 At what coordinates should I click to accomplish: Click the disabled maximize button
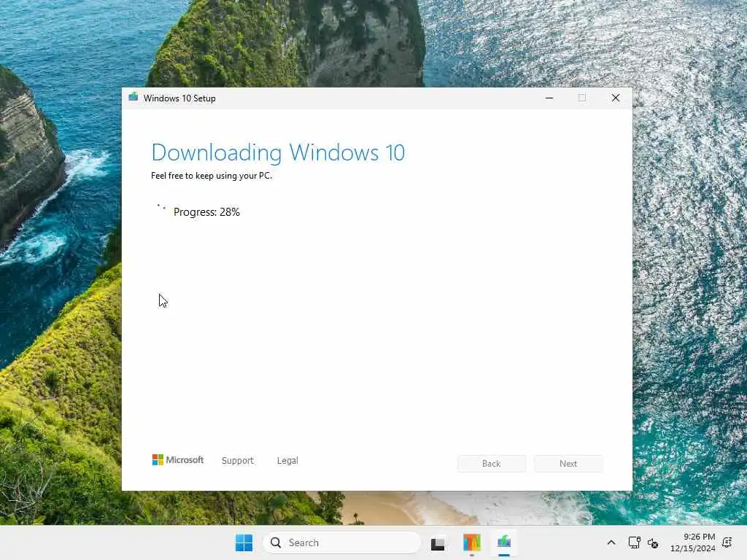point(582,98)
